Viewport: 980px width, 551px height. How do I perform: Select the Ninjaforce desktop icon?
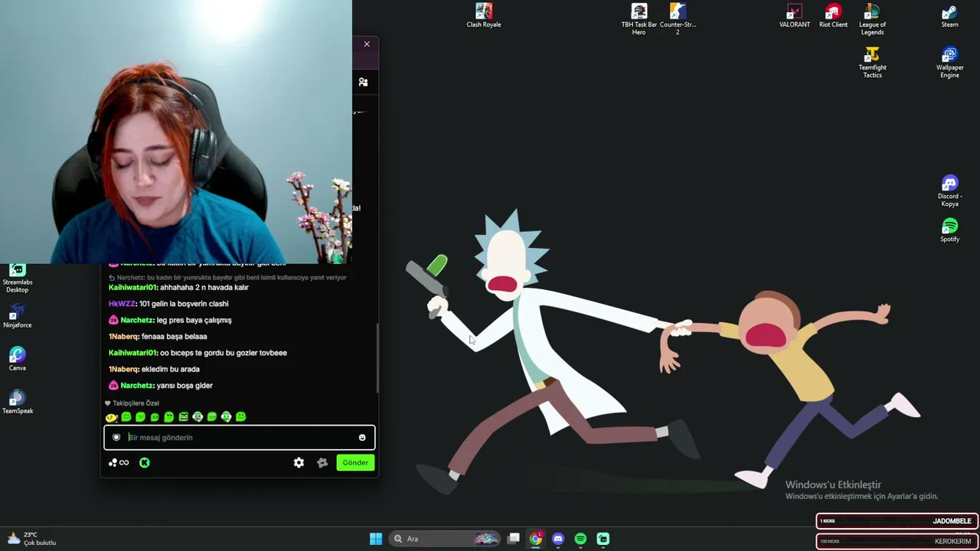[x=18, y=315]
